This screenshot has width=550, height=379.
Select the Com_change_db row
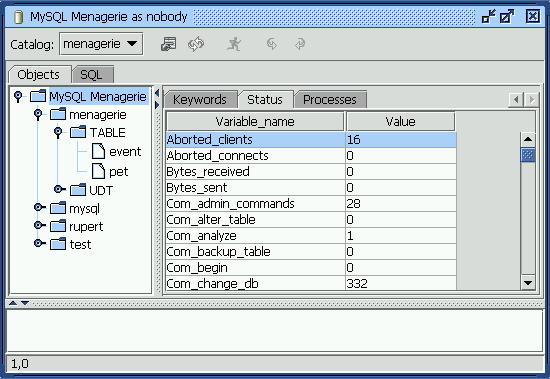311,283
